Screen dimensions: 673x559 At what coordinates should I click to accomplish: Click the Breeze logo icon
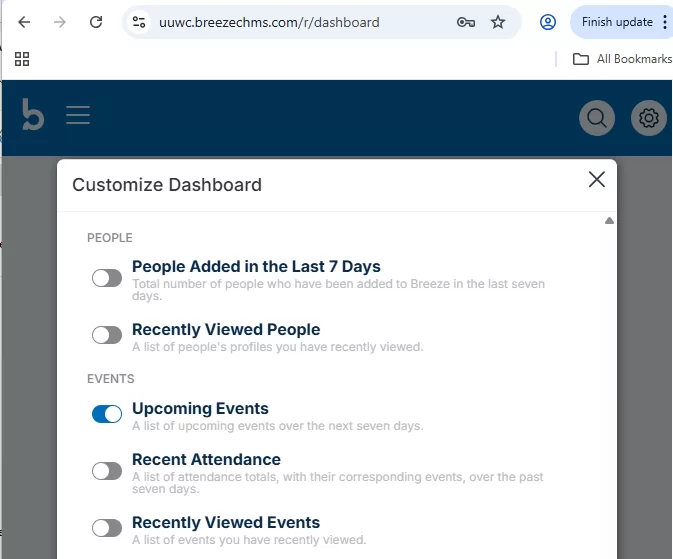coord(33,115)
